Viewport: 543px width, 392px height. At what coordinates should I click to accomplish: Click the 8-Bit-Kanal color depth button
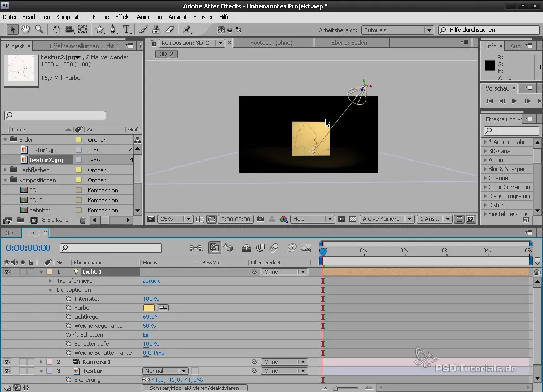click(56, 220)
